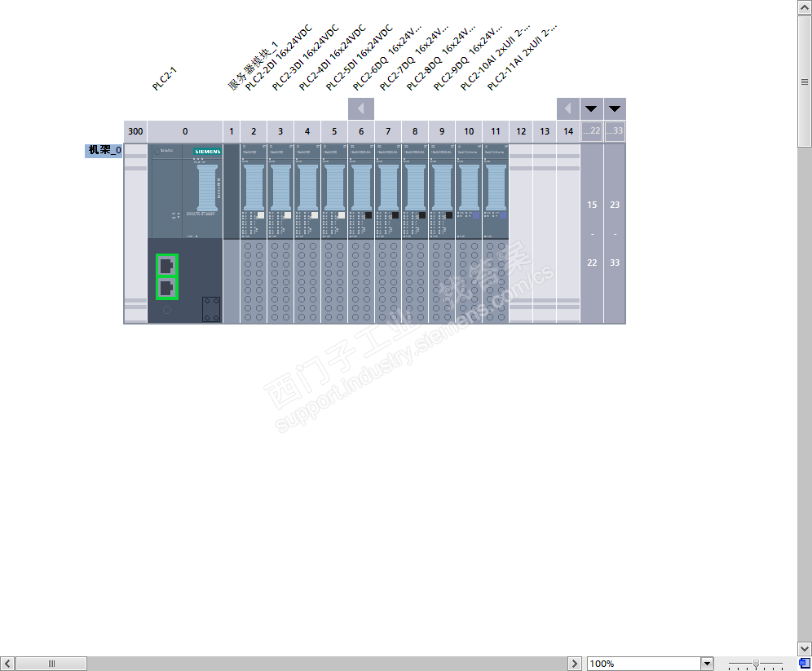Viewport: 812px width, 671px height.
Task: Click the SIEMENS logo on the CPU
Action: [x=208, y=151]
